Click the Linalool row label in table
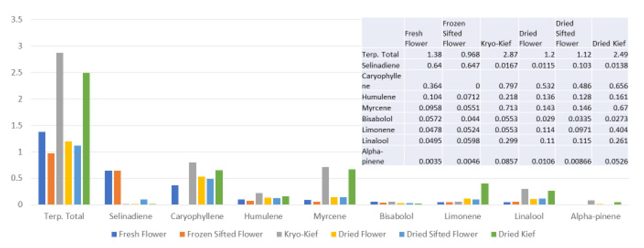The height and width of the screenshot is (248, 644). pos(375,141)
